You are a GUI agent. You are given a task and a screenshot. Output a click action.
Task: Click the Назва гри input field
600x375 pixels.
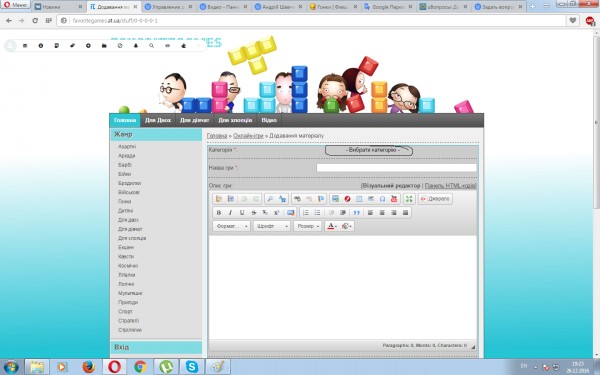point(396,168)
